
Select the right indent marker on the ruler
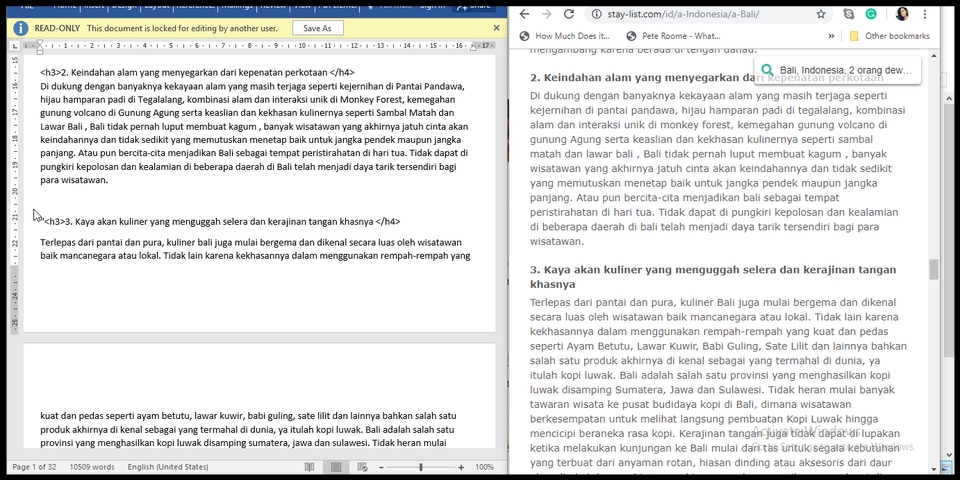[x=473, y=48]
